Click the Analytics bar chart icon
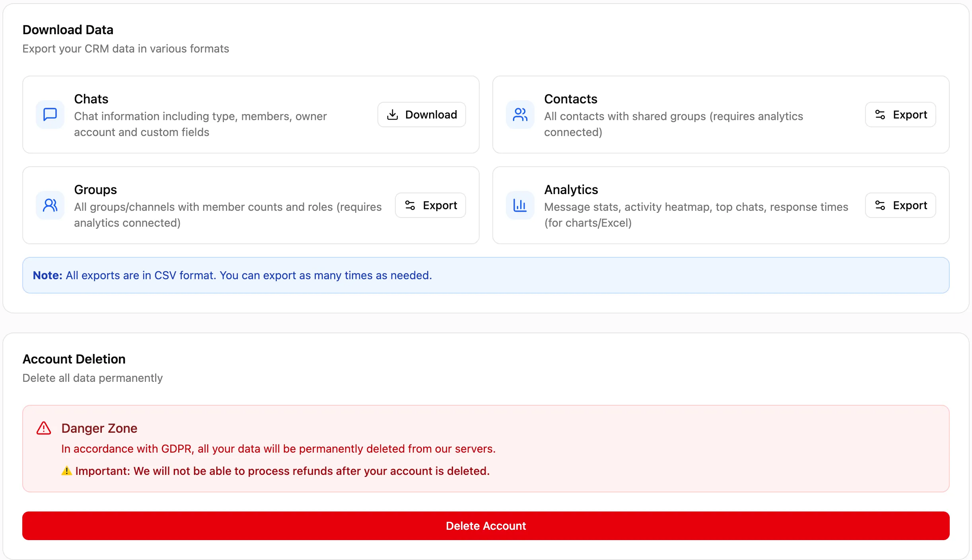972x560 pixels. (x=520, y=205)
